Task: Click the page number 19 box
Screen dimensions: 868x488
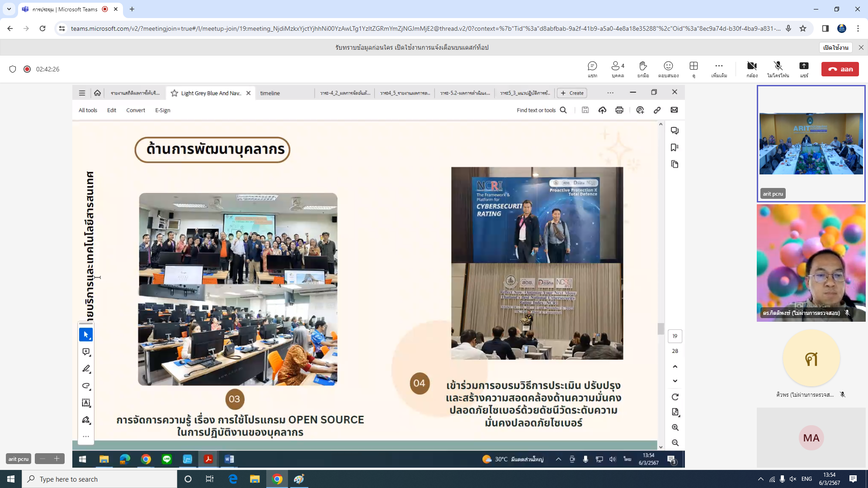Action: point(675,336)
